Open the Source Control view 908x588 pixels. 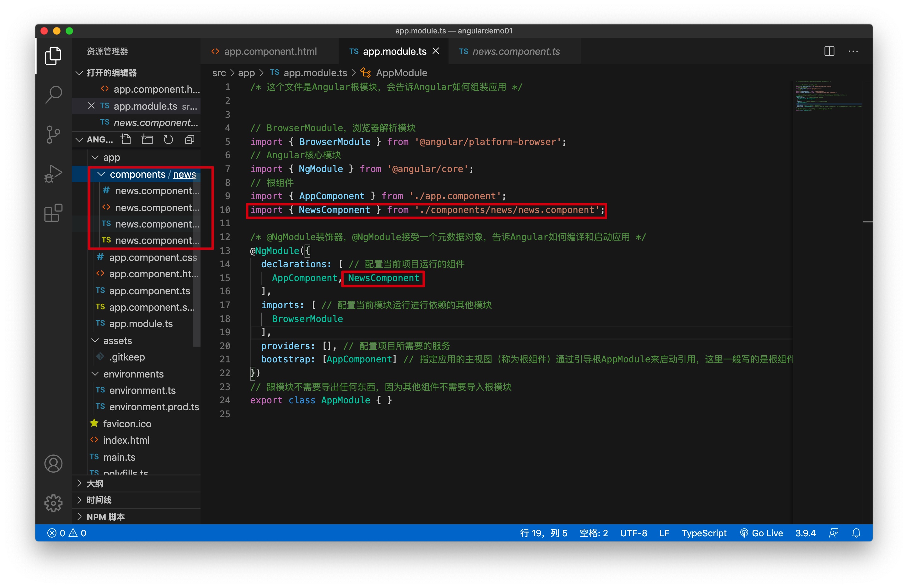53,134
